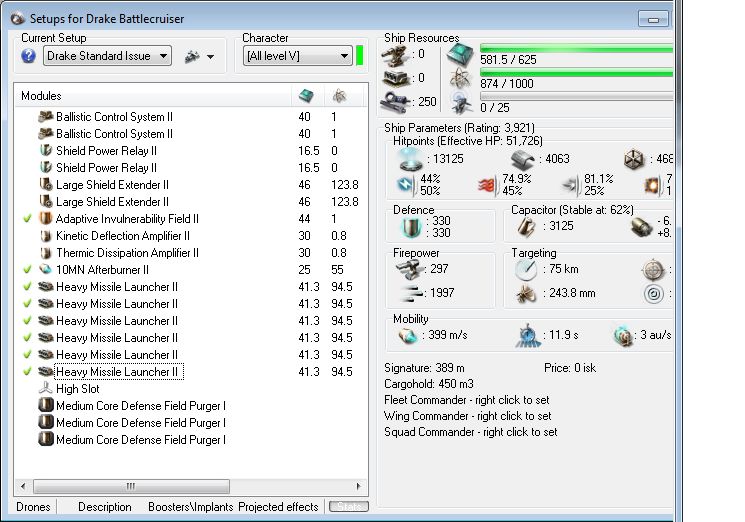Click the launcher hardpoints icon

[x=395, y=79]
